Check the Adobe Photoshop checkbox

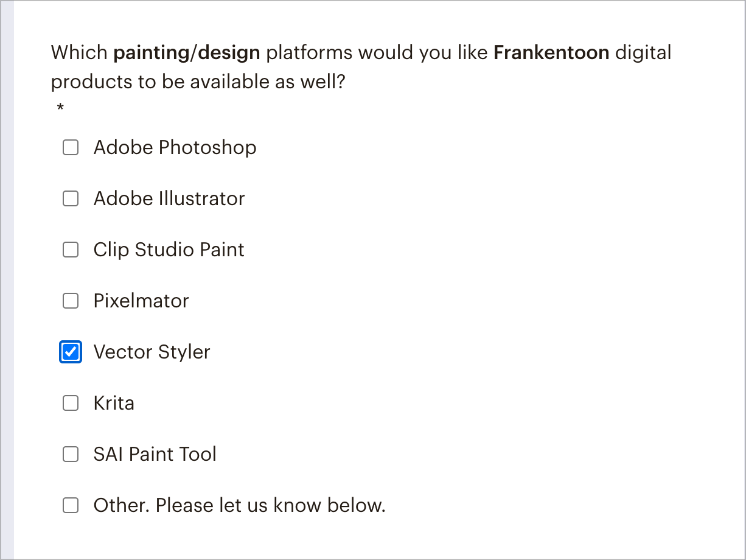click(71, 147)
